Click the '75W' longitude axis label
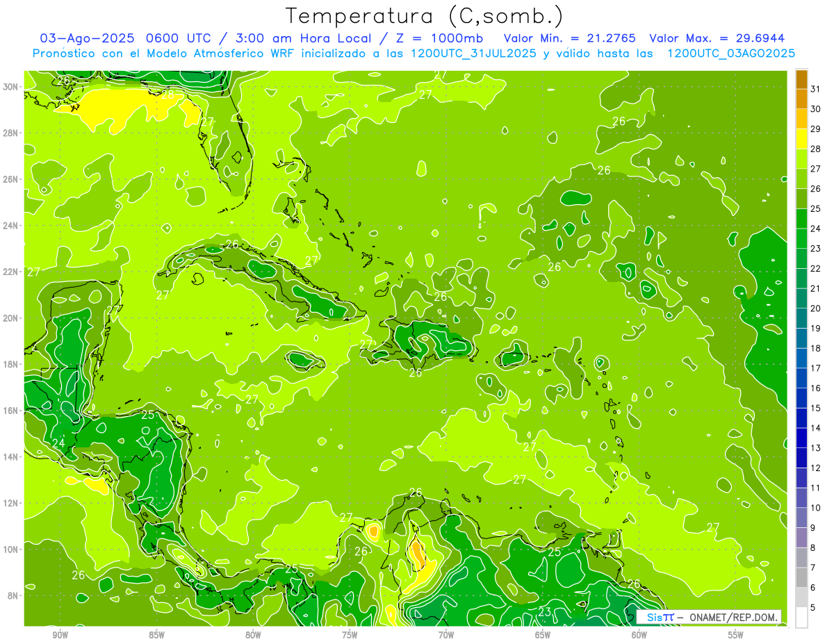Viewport: 834px width, 644px height. click(350, 634)
